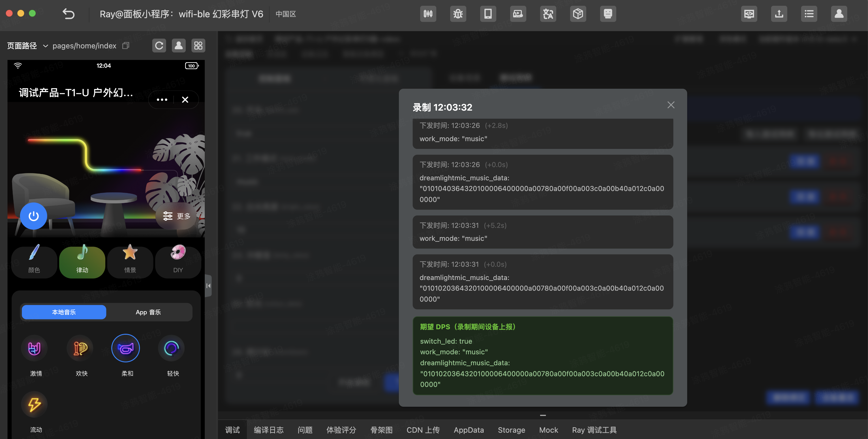Open the translation language tool
This screenshot has height=439, width=868.
pos(548,14)
